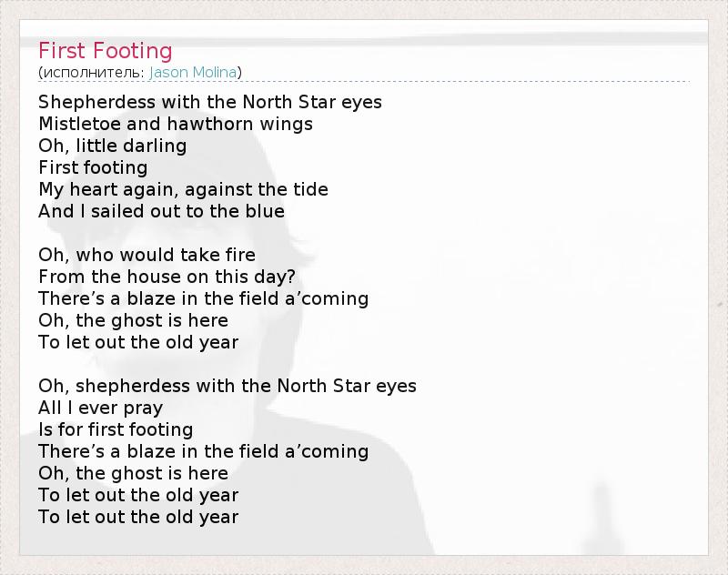Click the 'First Footing' song title heading

pos(106,50)
